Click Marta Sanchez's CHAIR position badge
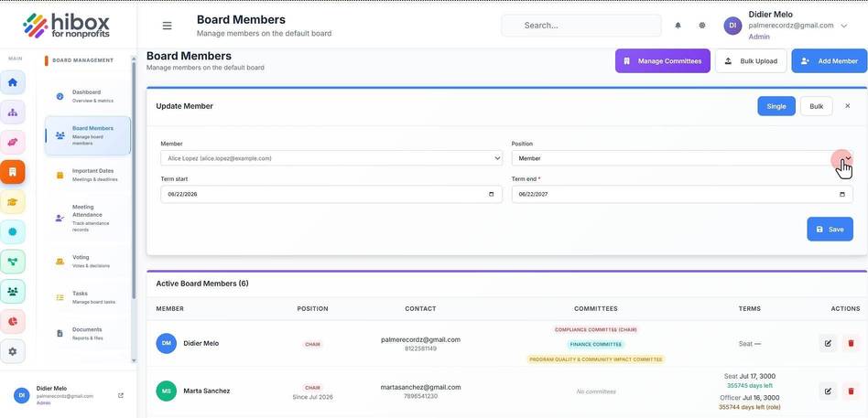The width and height of the screenshot is (868, 418). click(x=312, y=388)
